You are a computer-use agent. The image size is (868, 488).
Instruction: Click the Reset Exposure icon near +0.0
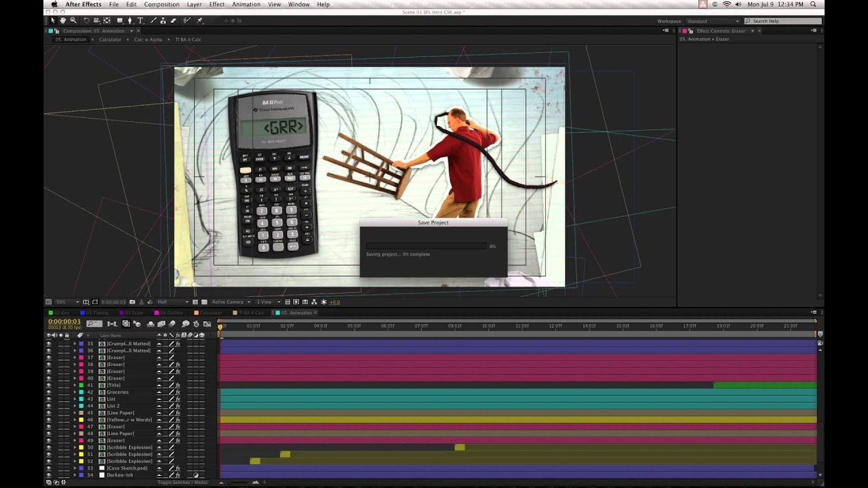point(324,302)
